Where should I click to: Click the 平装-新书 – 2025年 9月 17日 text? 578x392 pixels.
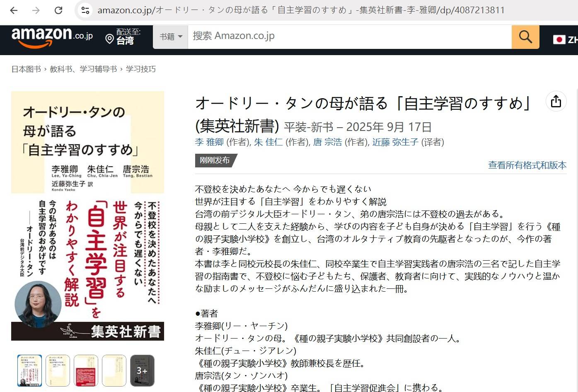[x=358, y=127]
